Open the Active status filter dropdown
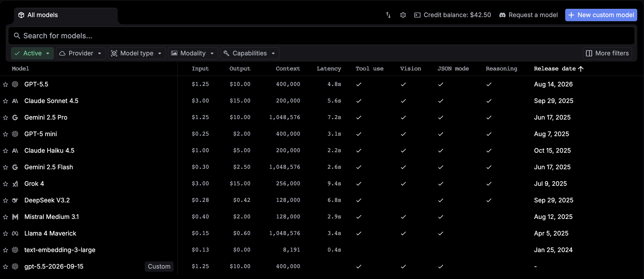The width and height of the screenshot is (644, 279). (x=32, y=53)
